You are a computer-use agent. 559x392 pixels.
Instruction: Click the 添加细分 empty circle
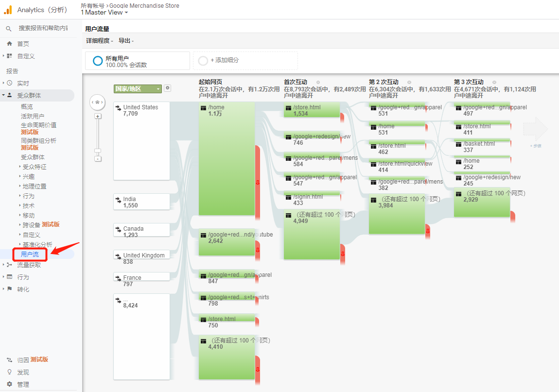point(203,61)
